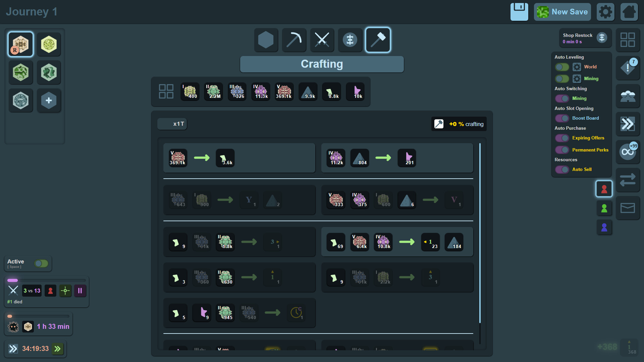Select the red character profile icon
This screenshot has height=362, width=644.
[x=604, y=189]
